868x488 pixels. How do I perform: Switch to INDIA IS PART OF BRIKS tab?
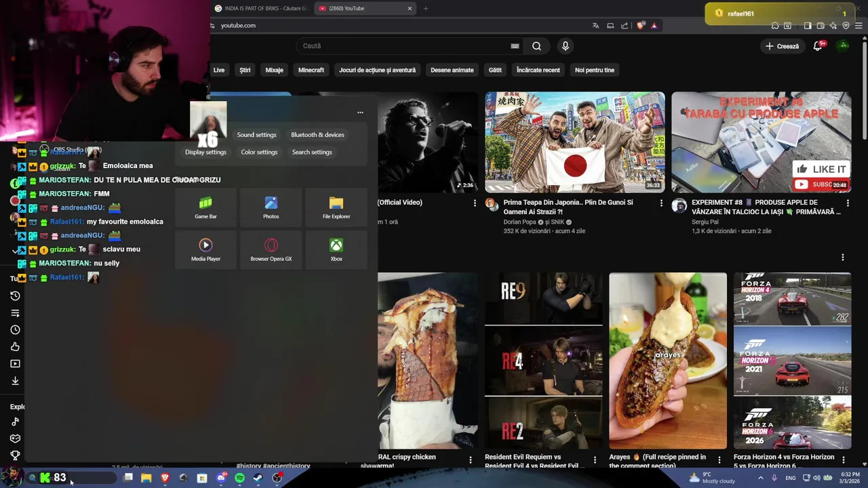(260, 9)
